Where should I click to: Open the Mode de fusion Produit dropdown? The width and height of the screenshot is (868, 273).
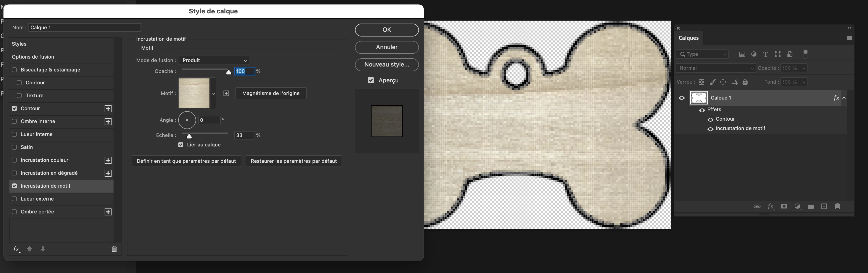pos(214,60)
